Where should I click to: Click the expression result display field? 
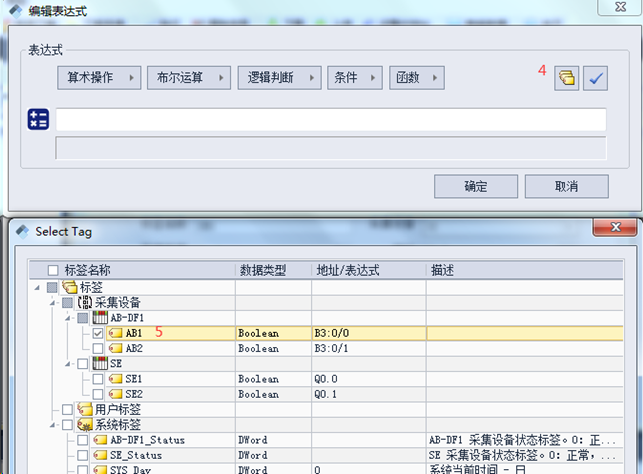[x=331, y=148]
